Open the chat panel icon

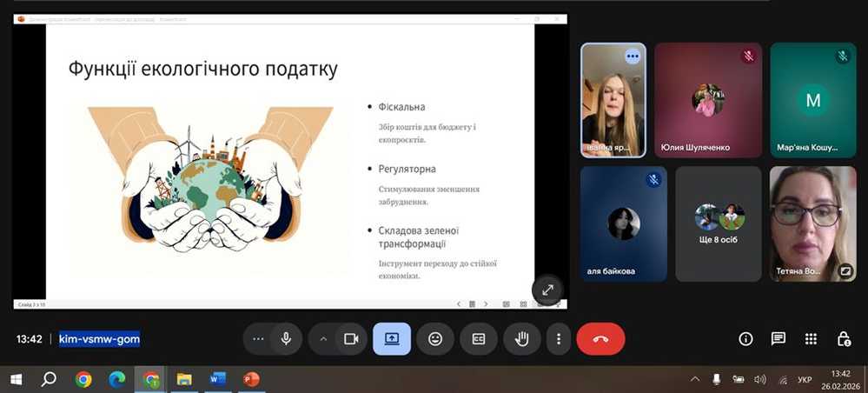[x=778, y=339]
